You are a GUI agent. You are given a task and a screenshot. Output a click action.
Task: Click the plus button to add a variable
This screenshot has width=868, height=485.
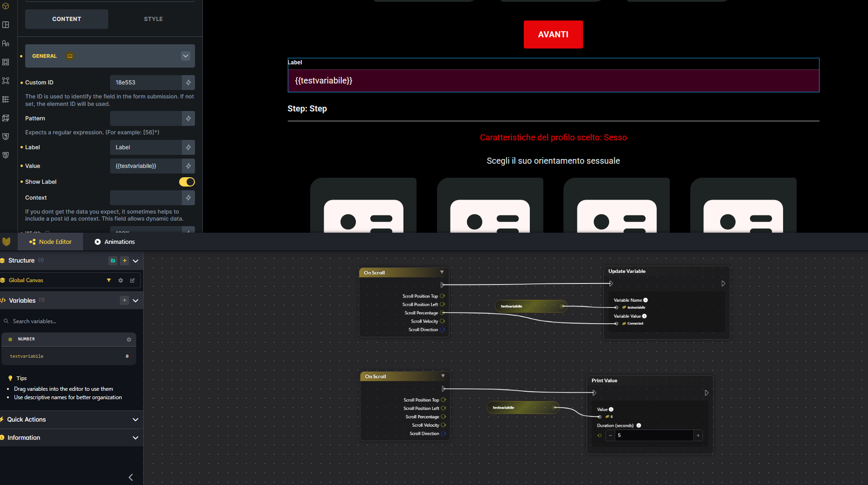tap(125, 300)
